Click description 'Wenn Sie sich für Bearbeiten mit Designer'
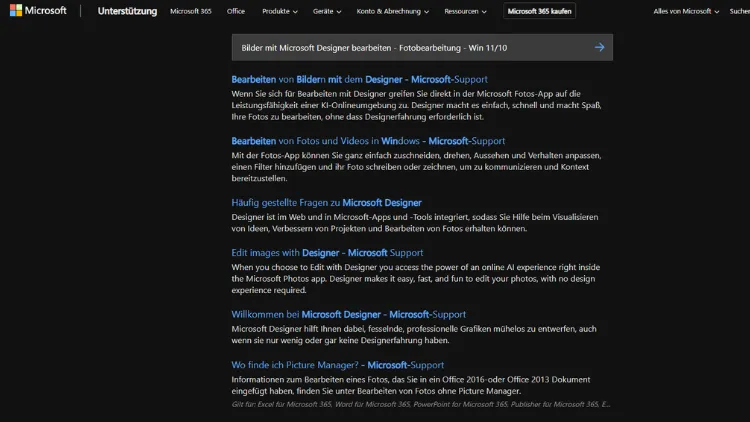The width and height of the screenshot is (750, 422). point(416,105)
